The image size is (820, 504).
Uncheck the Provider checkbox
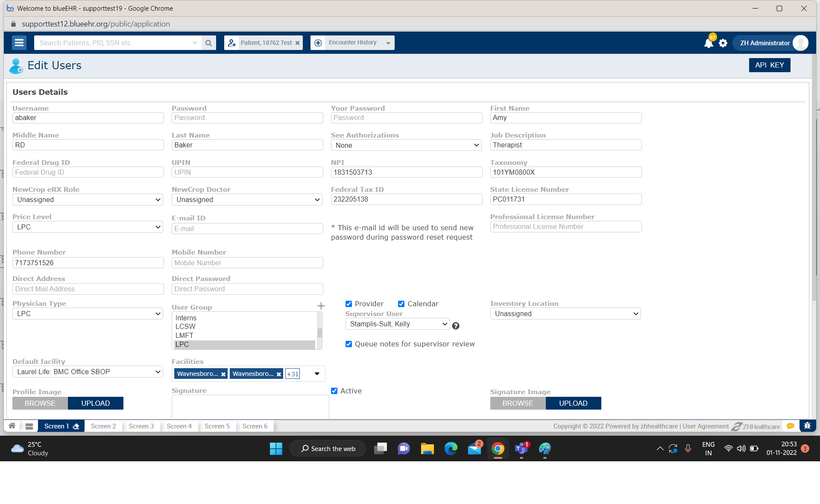348,304
